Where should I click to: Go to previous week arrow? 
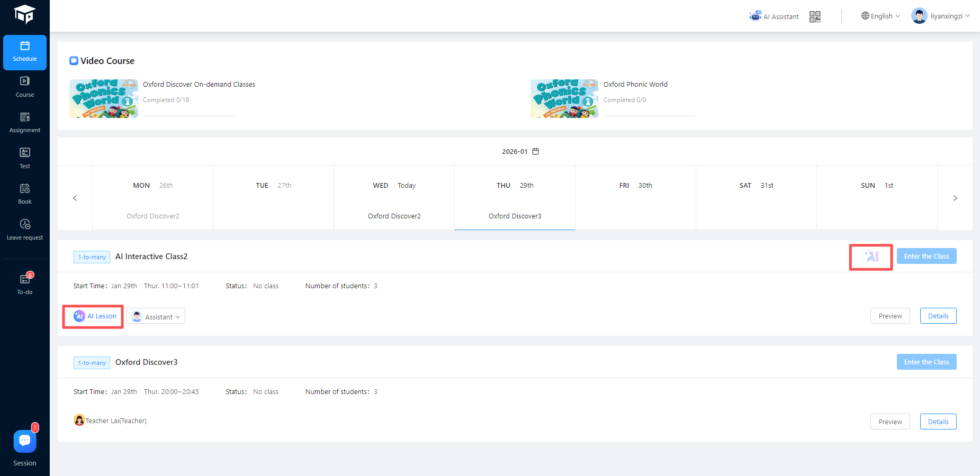click(75, 198)
